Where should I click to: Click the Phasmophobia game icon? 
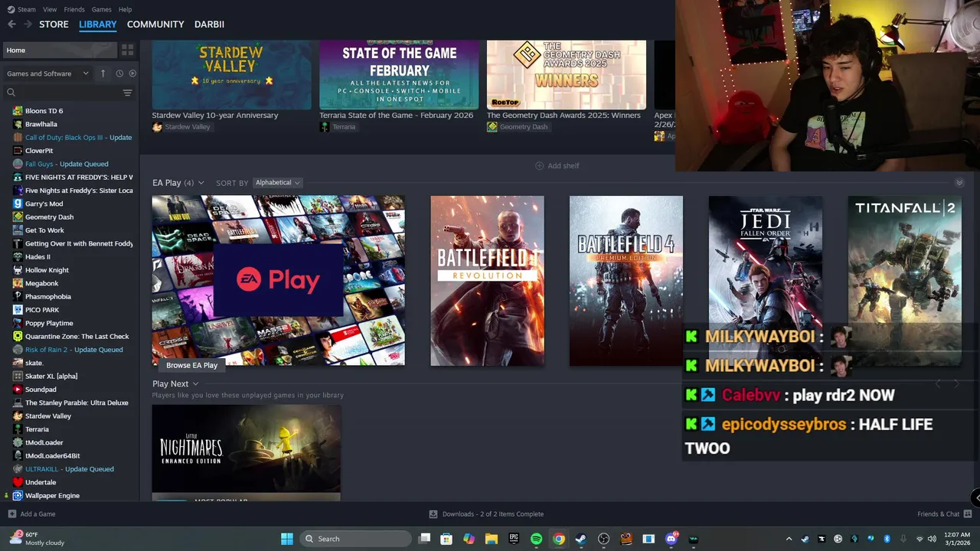coord(18,296)
